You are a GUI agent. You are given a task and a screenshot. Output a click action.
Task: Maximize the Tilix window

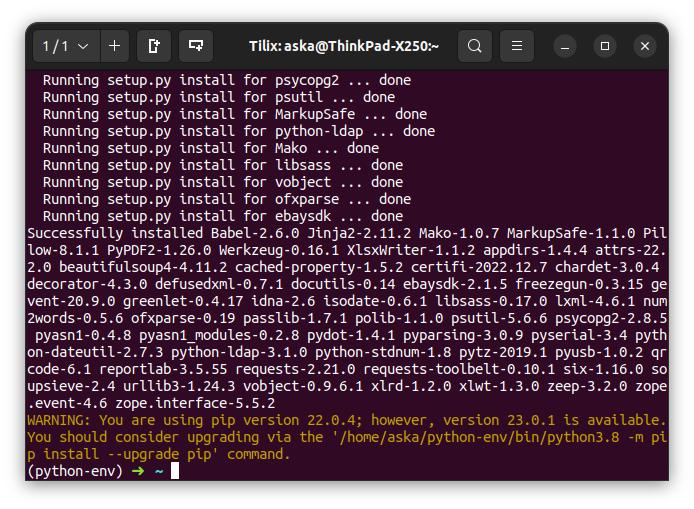tap(605, 46)
